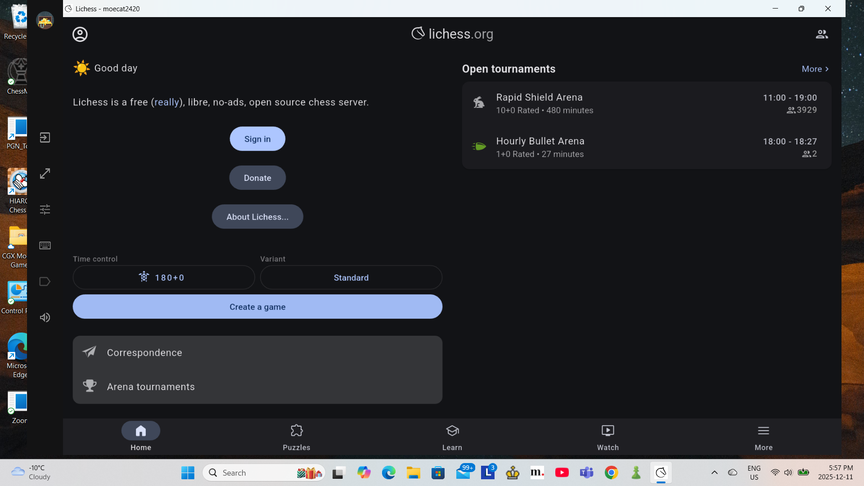Toggle fullscreen with the diagonal arrows icon
The height and width of the screenshot is (486, 864).
(45, 174)
